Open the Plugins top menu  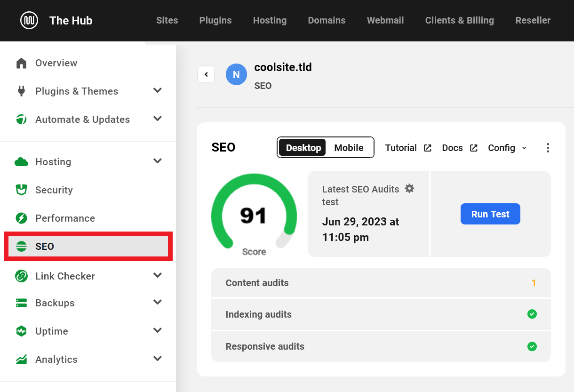click(215, 20)
